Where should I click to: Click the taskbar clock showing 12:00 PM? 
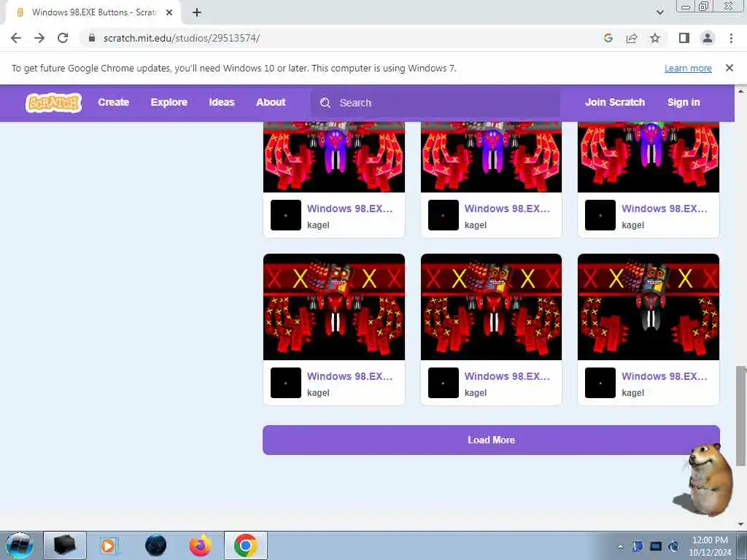pyautogui.click(x=710, y=546)
